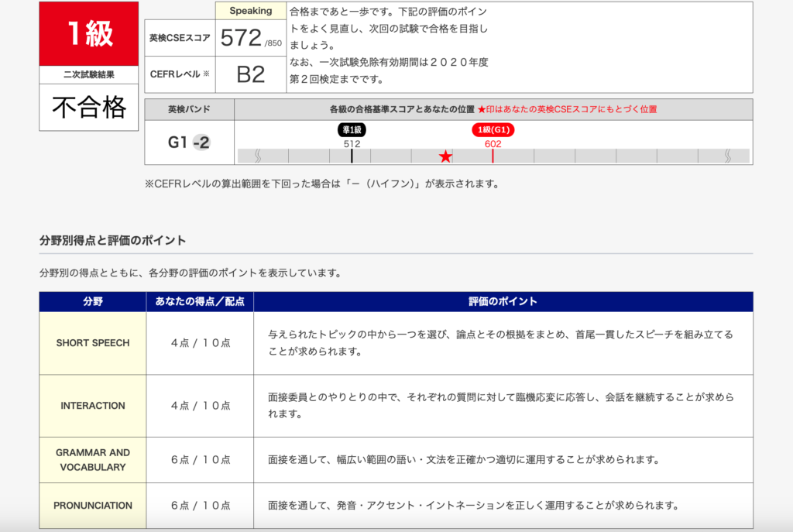The image size is (793, 532).
Task: Click the black 準1級 badge on score bar
Action: click(x=352, y=130)
